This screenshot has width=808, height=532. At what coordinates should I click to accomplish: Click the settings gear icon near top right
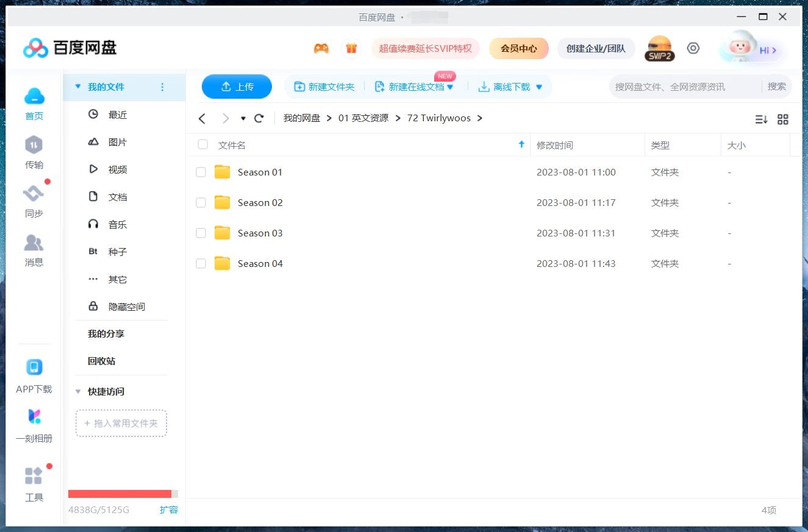coord(693,48)
